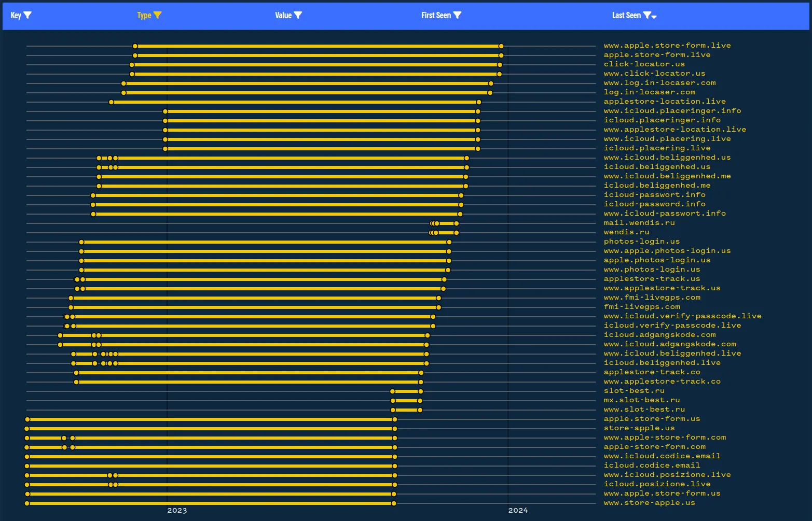Select the store-apple.us label

(x=639, y=428)
